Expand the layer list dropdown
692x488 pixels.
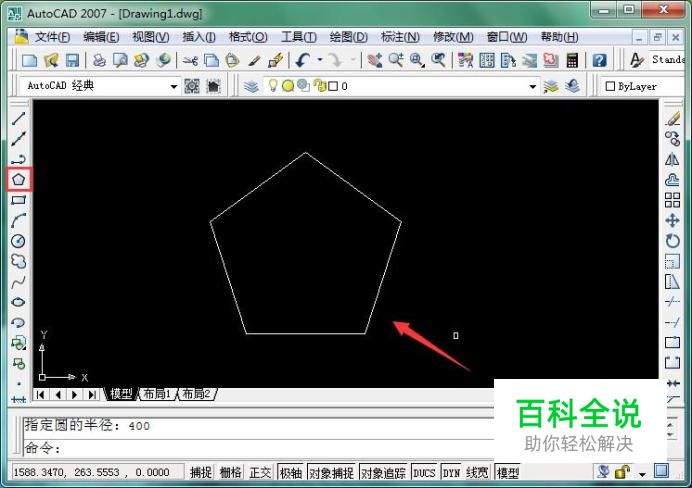click(x=533, y=86)
